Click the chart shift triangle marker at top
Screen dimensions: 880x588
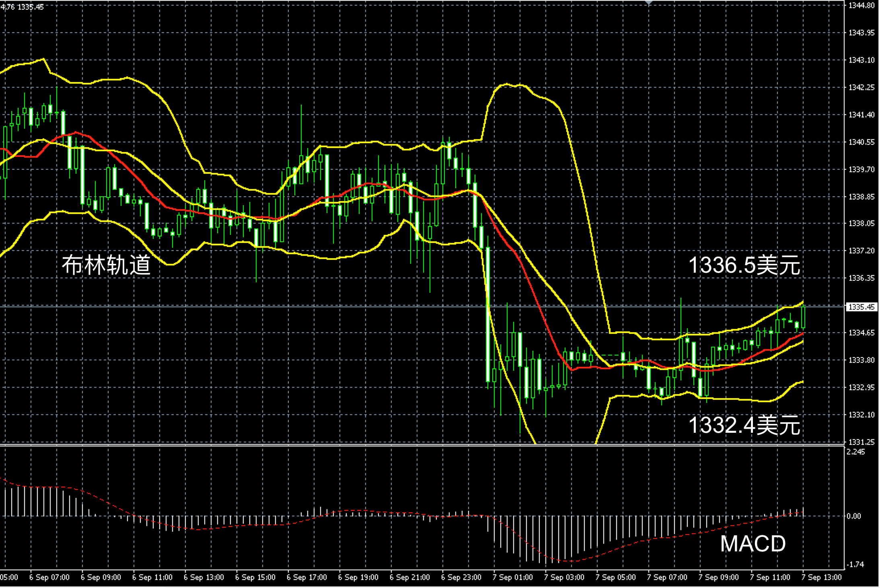click(x=648, y=2)
